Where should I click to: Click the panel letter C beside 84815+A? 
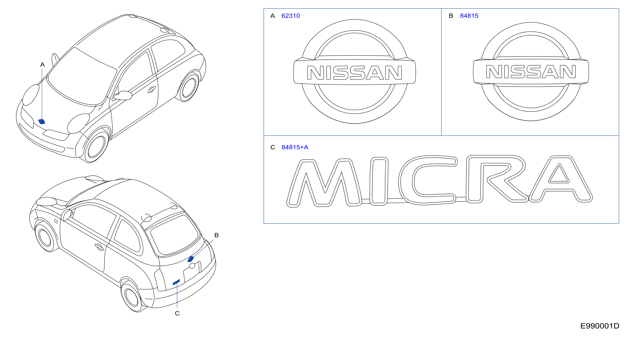[273, 147]
